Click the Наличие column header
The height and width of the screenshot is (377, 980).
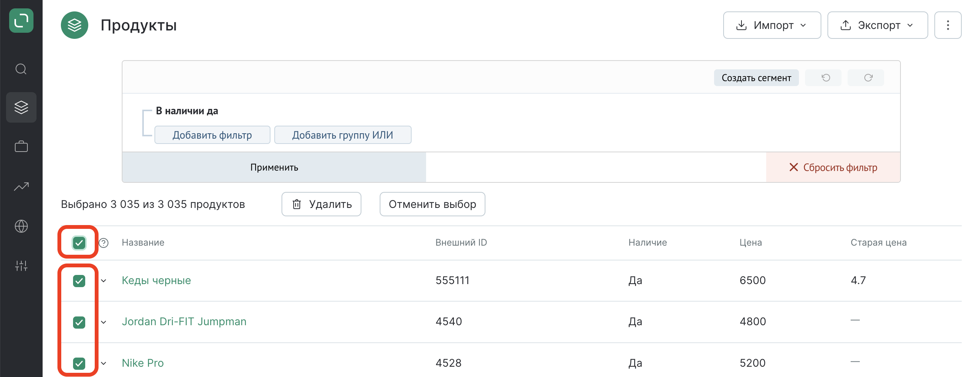(x=647, y=243)
